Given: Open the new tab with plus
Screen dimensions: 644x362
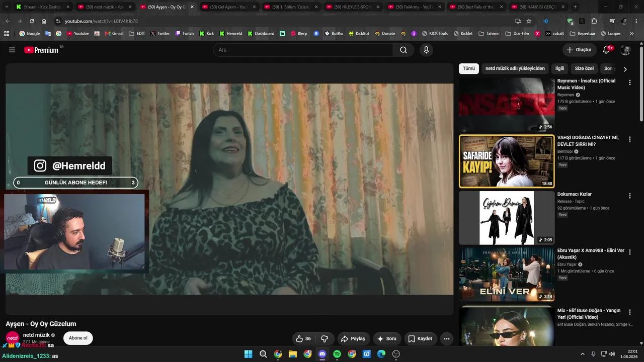Looking at the screenshot, I should coord(575,7).
